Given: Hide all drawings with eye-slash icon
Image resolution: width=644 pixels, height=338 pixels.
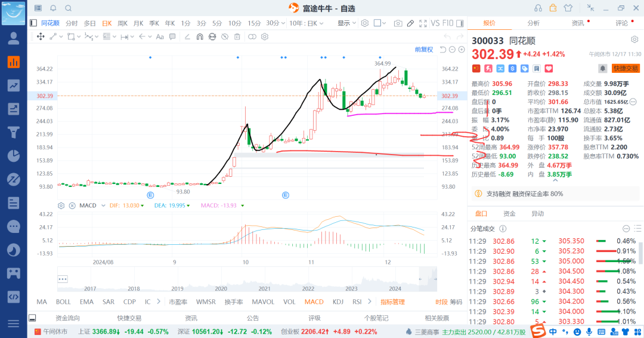Looking at the screenshot, I should click(225, 36).
